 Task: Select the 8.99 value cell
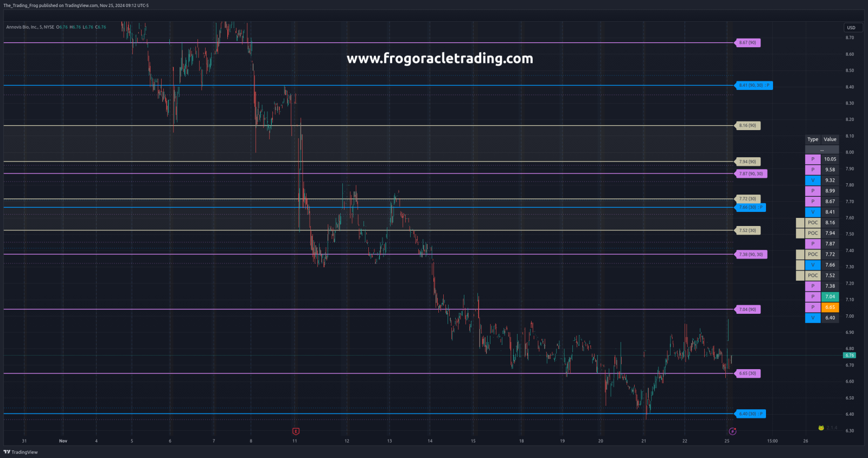click(x=830, y=191)
